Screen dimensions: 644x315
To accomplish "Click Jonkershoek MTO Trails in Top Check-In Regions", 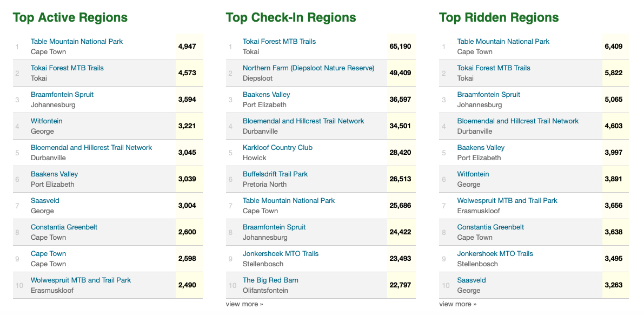I will coord(281,254).
